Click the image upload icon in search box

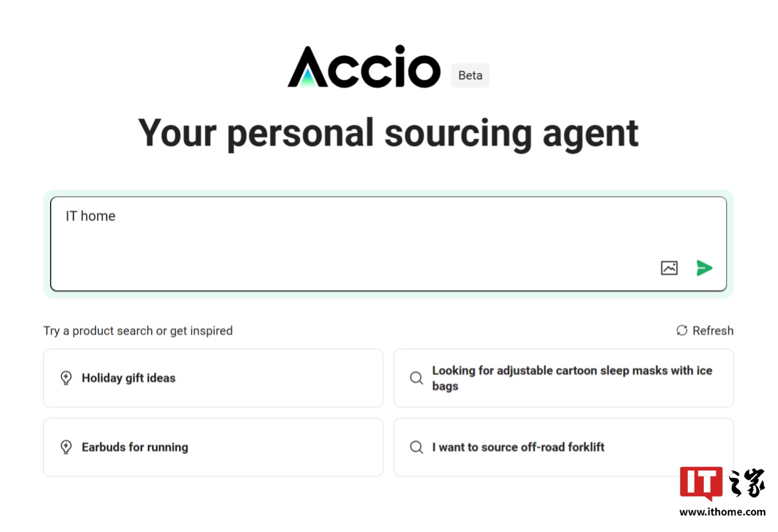click(668, 267)
